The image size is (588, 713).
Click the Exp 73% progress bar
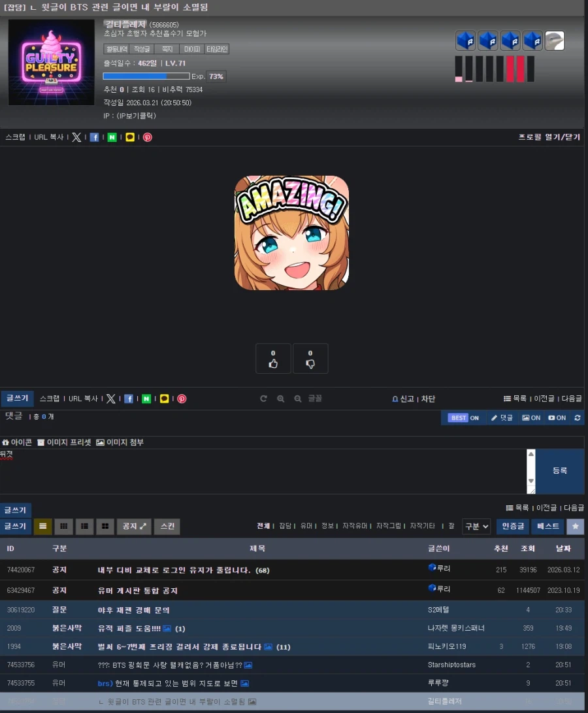(146, 76)
